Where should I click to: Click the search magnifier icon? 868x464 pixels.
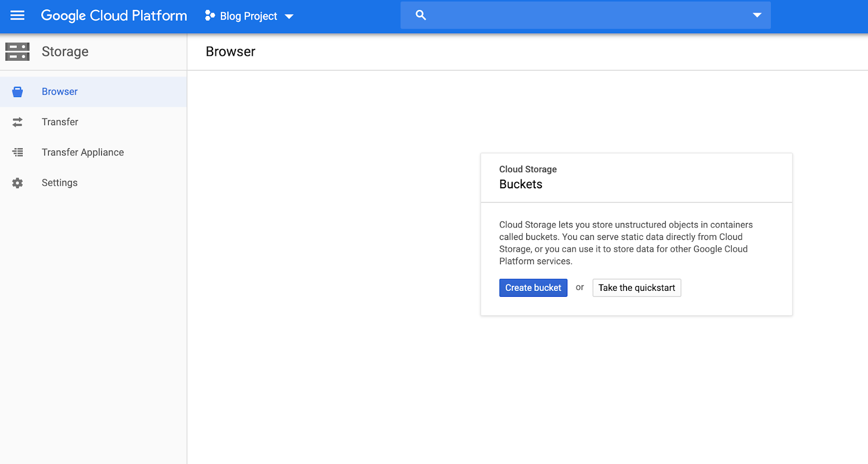pyautogui.click(x=421, y=15)
